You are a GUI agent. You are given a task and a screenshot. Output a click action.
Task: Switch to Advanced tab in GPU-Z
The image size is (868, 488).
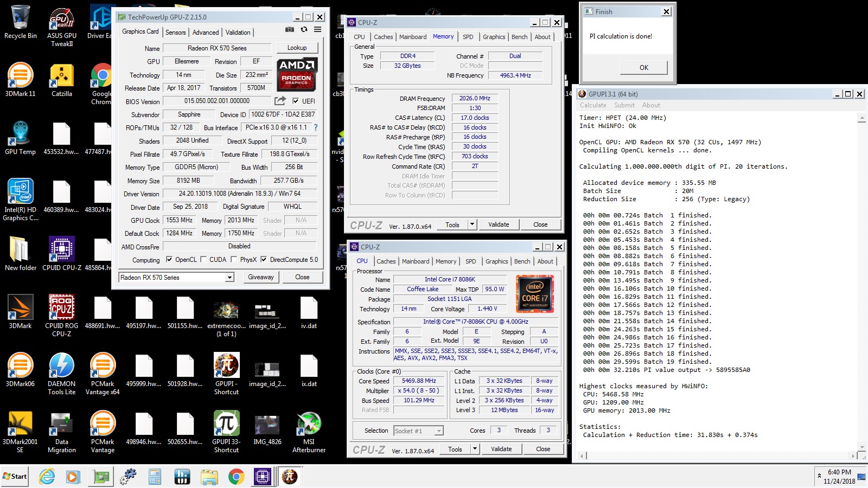(x=206, y=33)
